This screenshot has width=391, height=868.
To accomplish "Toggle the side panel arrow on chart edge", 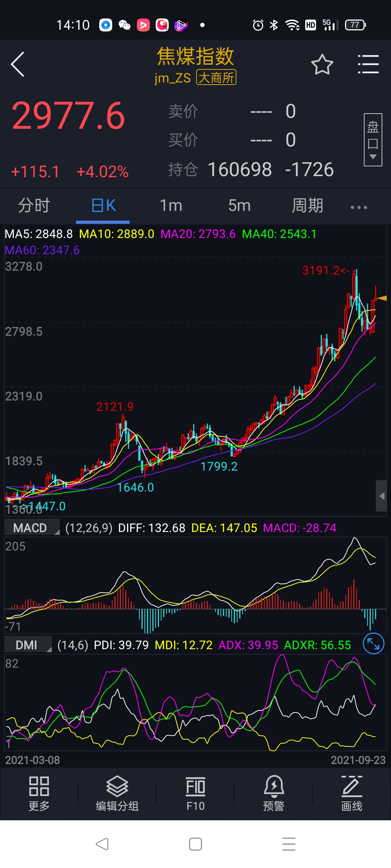I will tap(381, 496).
